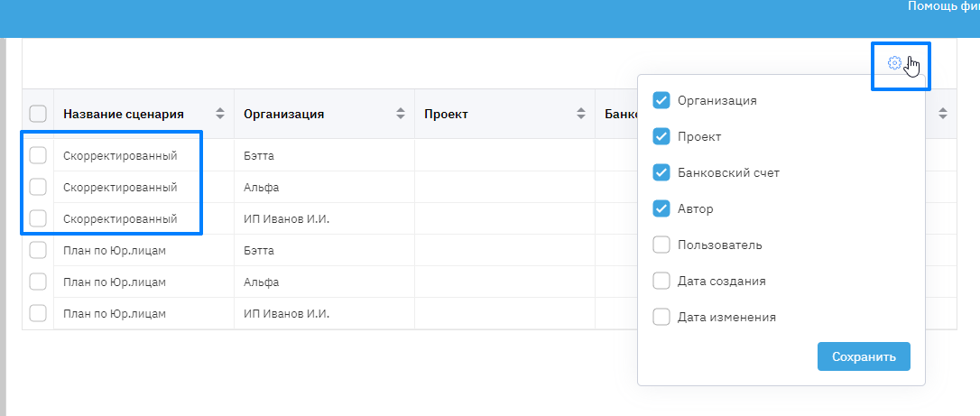Click ИП Иванов И.И. in Скорректированный row
The width and height of the screenshot is (980, 416).
click(285, 219)
